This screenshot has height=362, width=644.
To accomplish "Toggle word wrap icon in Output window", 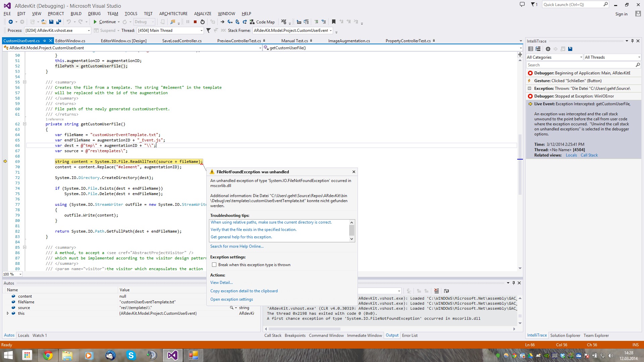I will point(446,291).
